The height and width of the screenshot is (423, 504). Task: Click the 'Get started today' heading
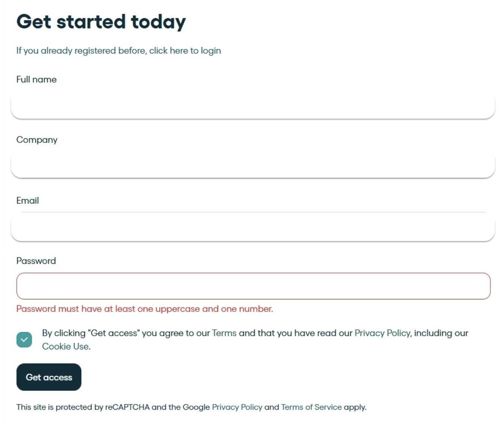coord(101,22)
